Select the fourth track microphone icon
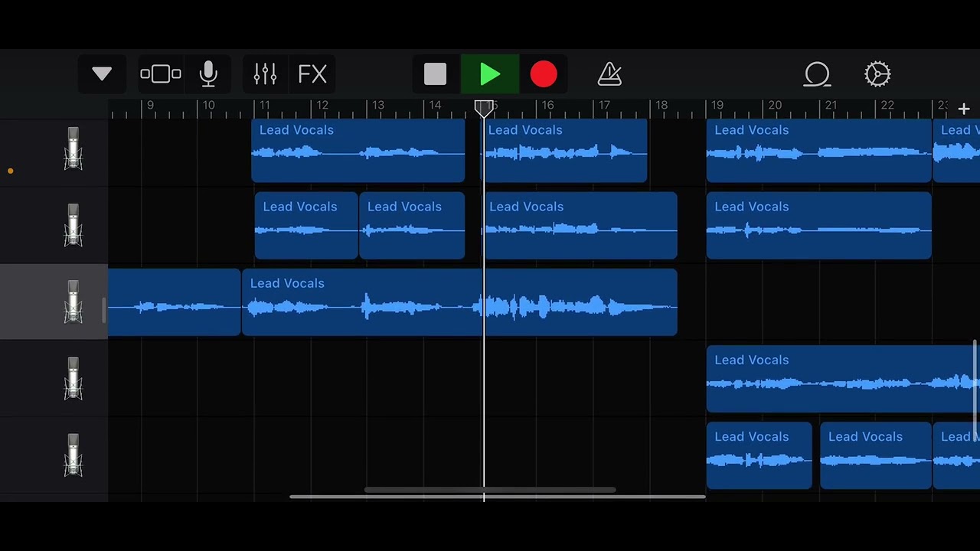Screen dimensions: 980x551 point(73,379)
